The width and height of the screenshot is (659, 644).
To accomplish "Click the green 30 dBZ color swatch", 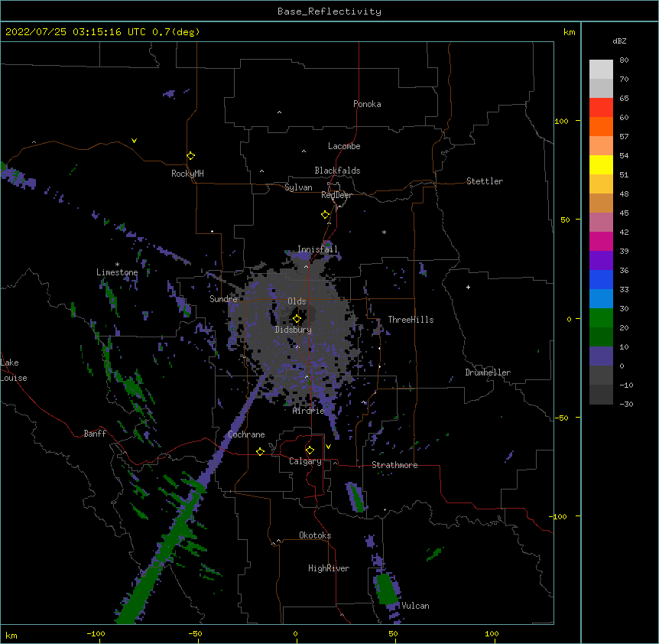I will 601,318.
